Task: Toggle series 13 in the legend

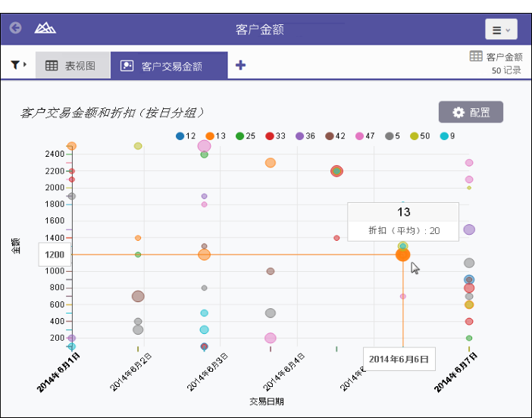Action: [x=215, y=136]
